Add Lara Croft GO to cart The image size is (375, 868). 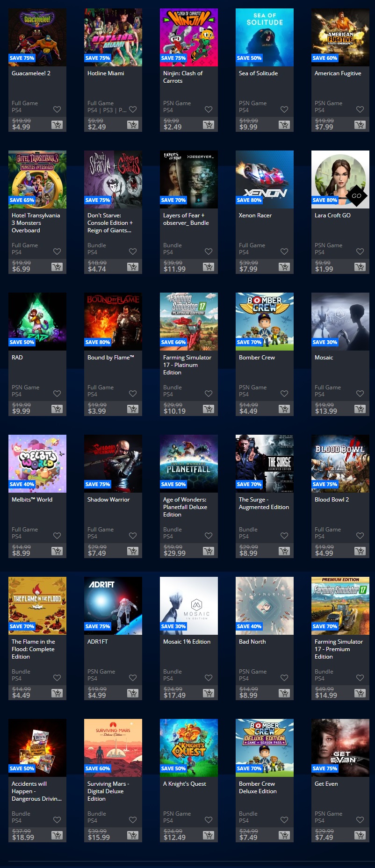pyautogui.click(x=360, y=267)
